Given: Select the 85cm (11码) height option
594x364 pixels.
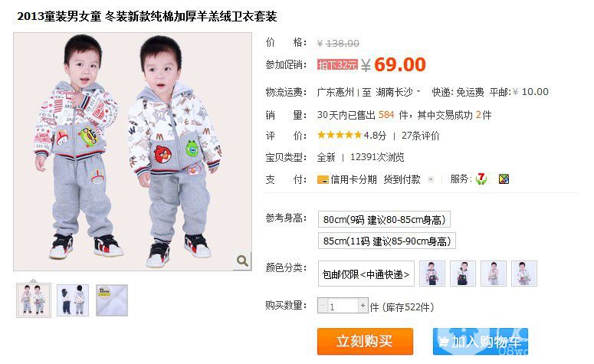Looking at the screenshot, I should click(x=387, y=241).
